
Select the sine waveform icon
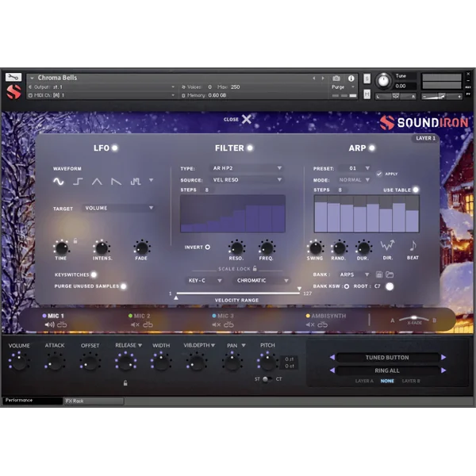point(58,182)
